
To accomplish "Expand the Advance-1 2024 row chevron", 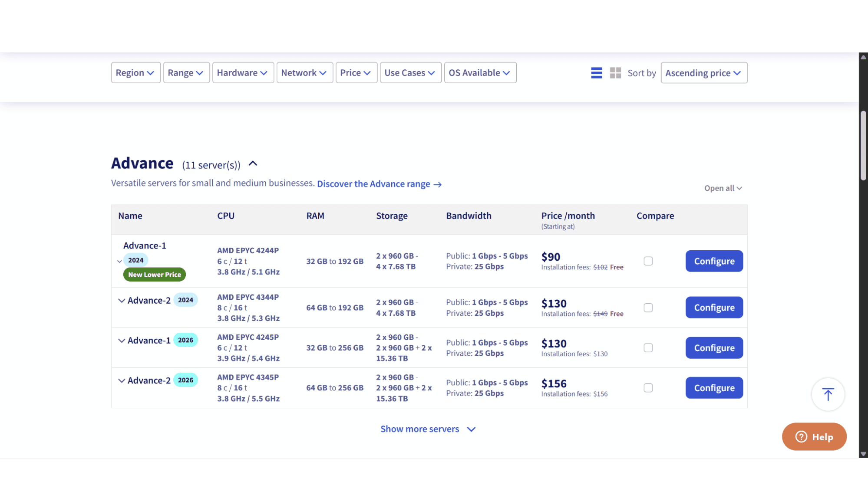I will pos(119,261).
